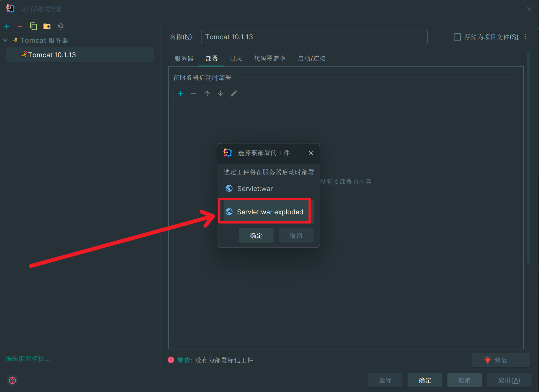Viewport: 539px width, 392px height.
Task: Select Servlet:war exploded artifact
Action: pyautogui.click(x=269, y=212)
